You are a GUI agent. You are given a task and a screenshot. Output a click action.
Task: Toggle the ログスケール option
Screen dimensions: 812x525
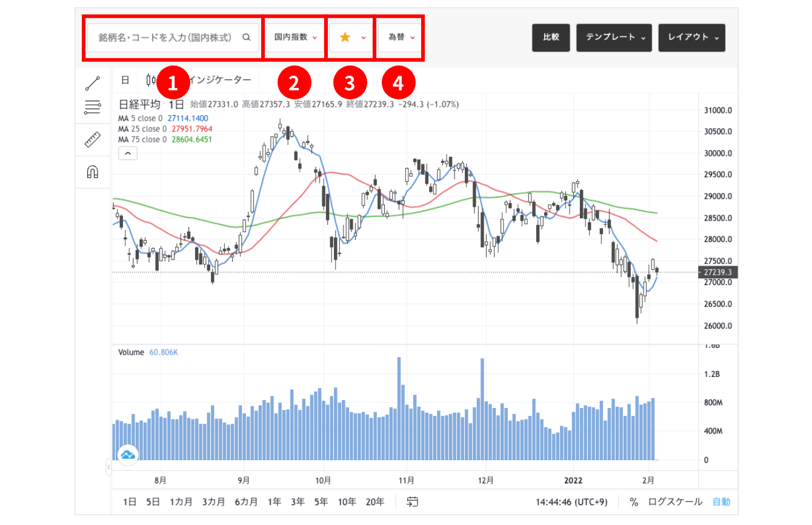(x=675, y=502)
